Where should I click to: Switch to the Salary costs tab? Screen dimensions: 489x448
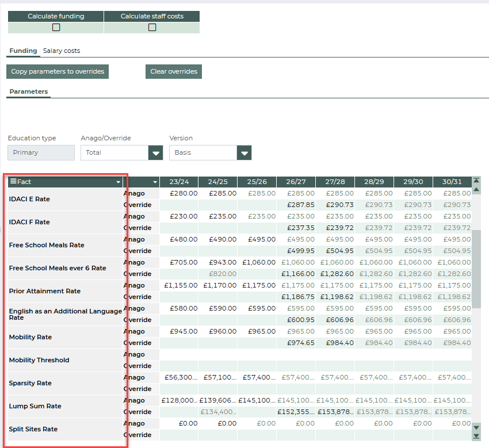[x=62, y=51]
